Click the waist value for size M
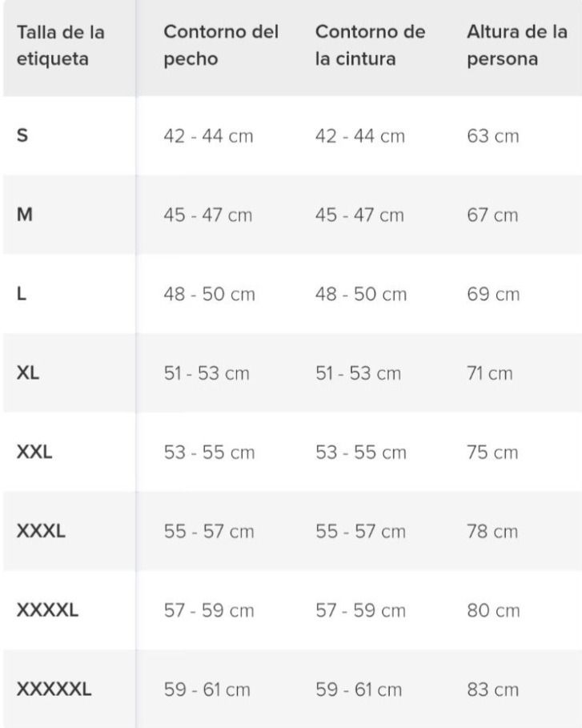Image resolution: width=582 pixels, height=728 pixels. pyautogui.click(x=360, y=215)
